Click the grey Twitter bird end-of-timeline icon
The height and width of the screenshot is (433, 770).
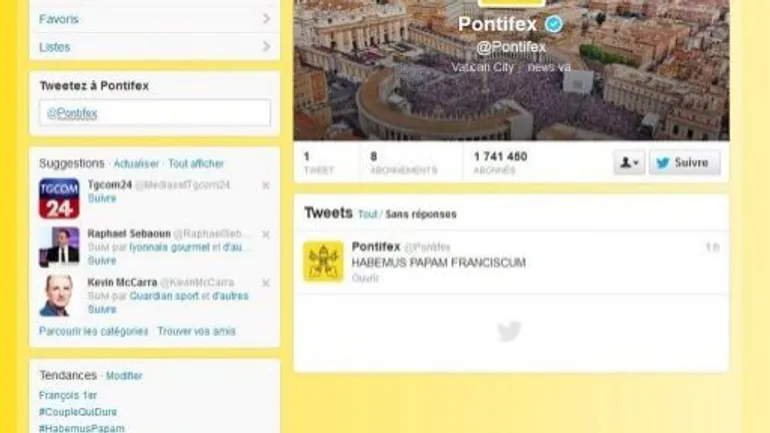(509, 331)
